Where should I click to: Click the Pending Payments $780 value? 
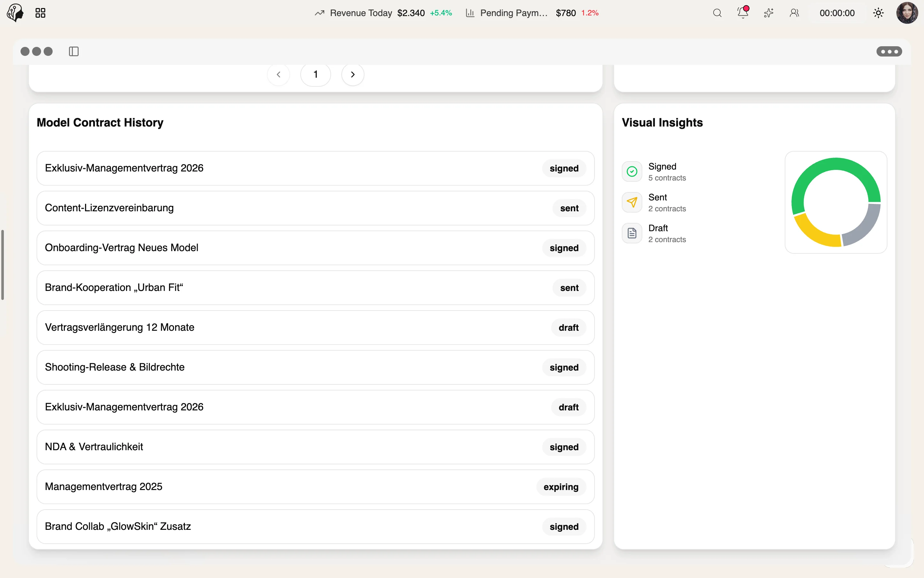[x=566, y=13]
